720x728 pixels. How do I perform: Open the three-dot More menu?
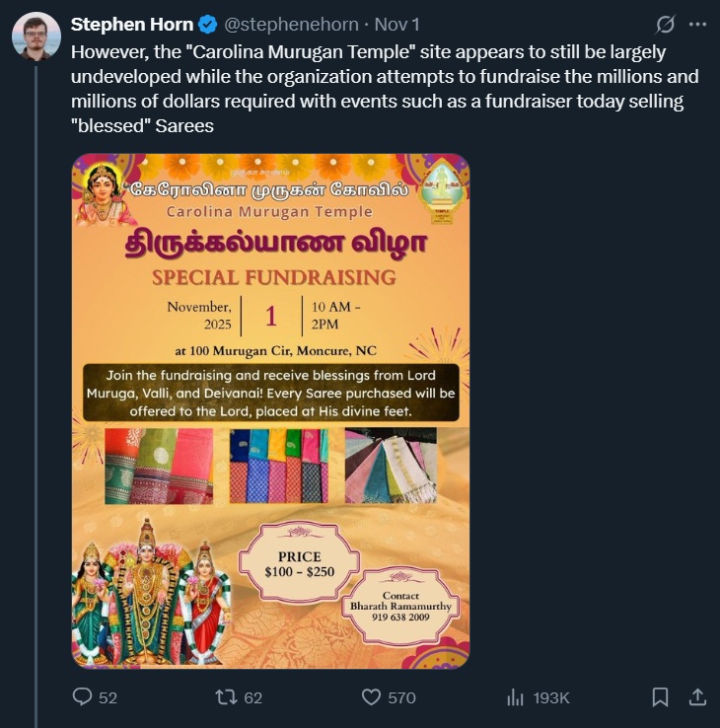(x=697, y=24)
